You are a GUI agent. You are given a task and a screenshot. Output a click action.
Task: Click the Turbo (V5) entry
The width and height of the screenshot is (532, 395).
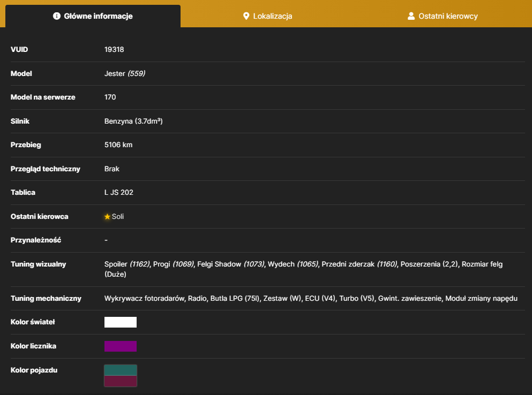(357, 298)
